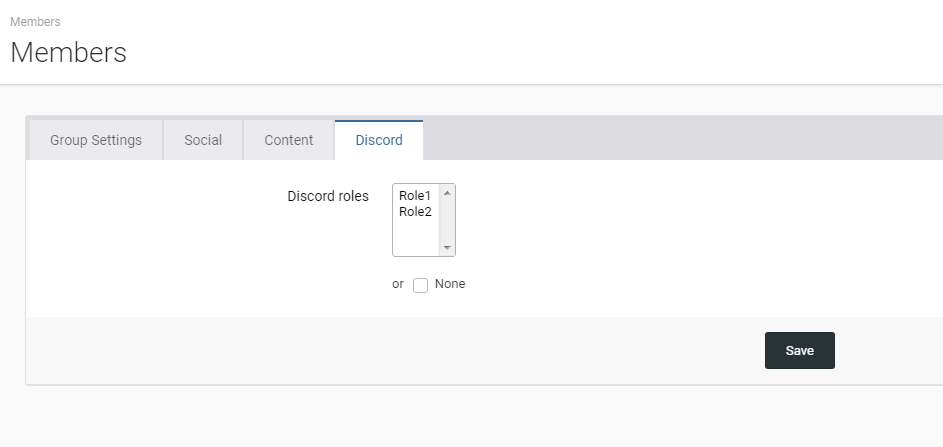The height and width of the screenshot is (447, 943).
Task: Click the None checkbox label text
Action: 450,284
